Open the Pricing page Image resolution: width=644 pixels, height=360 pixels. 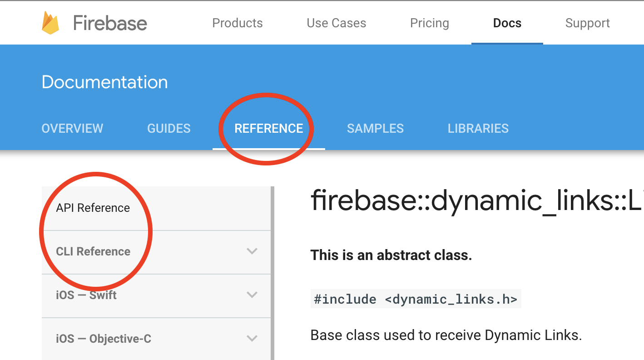[429, 23]
